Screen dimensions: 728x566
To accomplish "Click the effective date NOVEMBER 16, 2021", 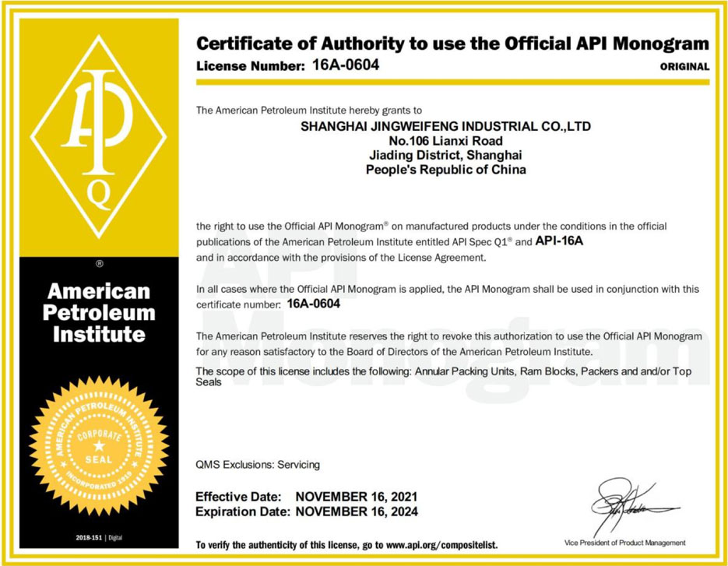I will coord(357,497).
